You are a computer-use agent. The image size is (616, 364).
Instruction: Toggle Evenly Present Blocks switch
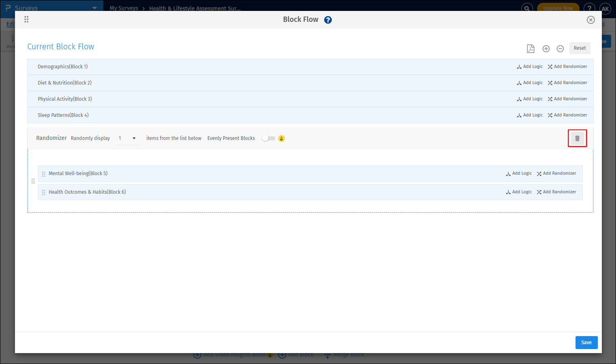coord(268,138)
